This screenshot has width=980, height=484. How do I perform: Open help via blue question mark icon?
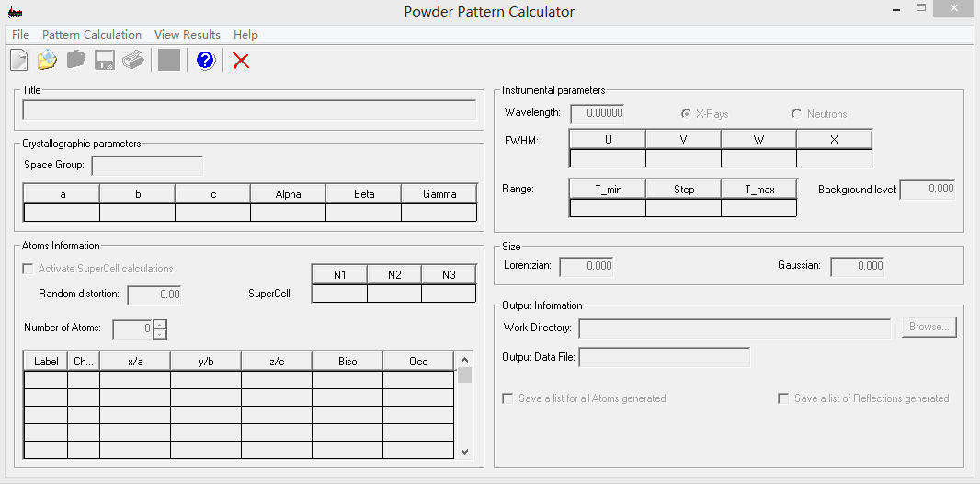[205, 61]
